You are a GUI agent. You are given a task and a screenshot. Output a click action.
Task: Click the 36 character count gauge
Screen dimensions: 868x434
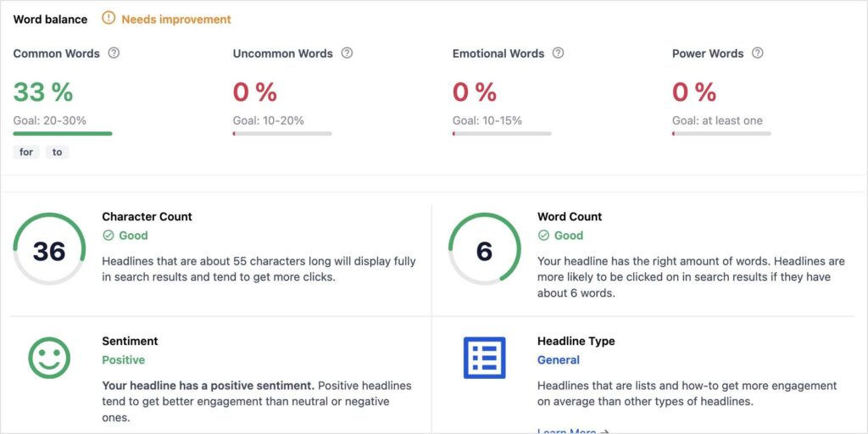coord(49,249)
